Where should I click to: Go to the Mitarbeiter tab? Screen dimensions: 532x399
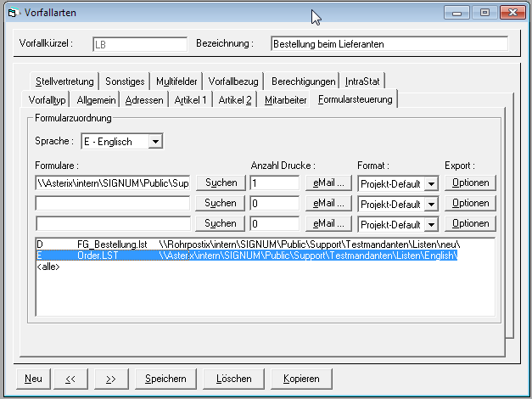[285, 100]
